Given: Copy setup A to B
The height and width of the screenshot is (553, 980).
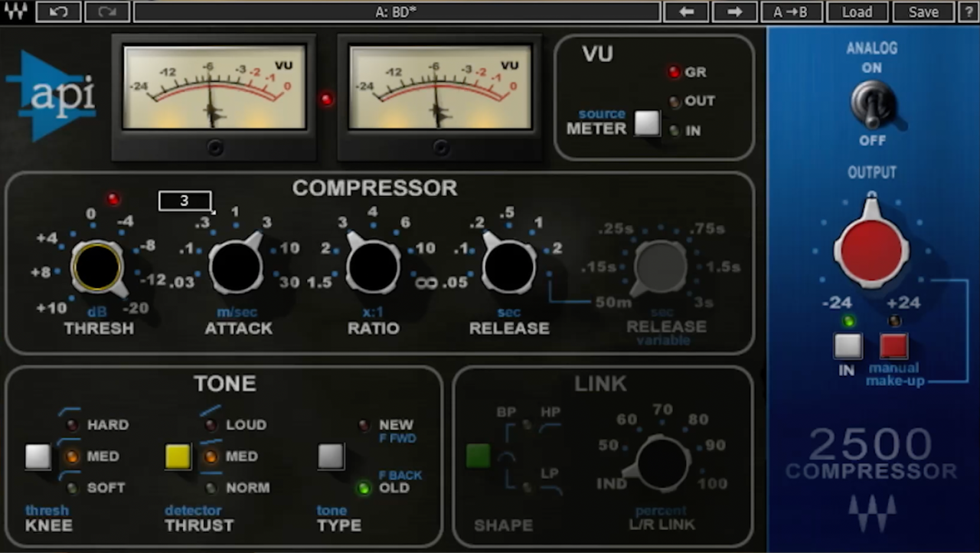Looking at the screenshot, I should [x=792, y=11].
